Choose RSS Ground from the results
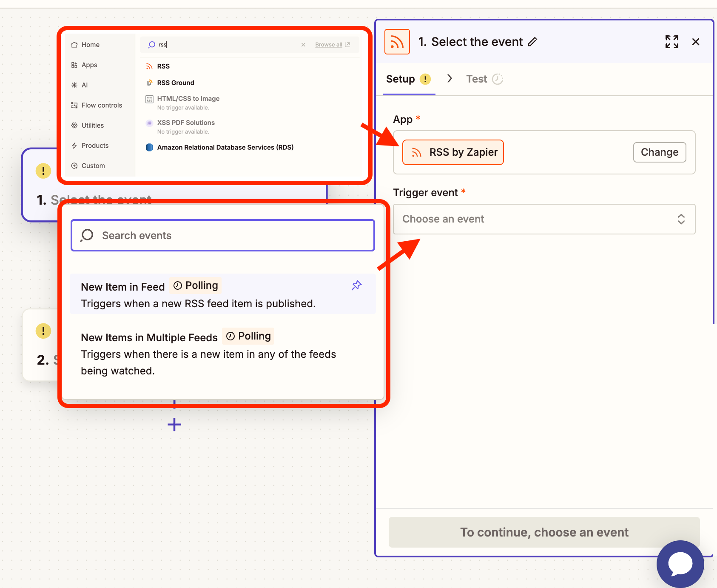Viewport: 717px width, 588px height. (176, 83)
